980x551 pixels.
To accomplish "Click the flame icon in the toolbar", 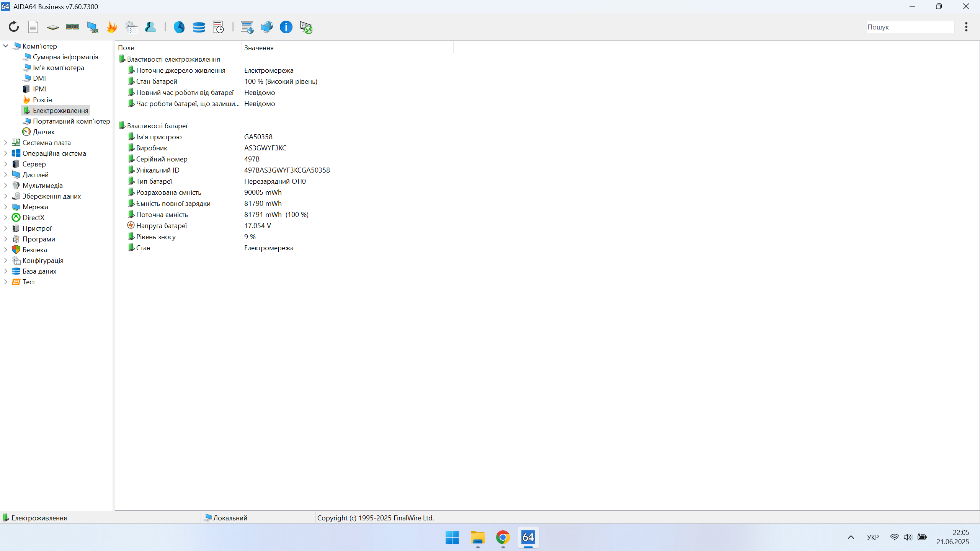I will [x=112, y=27].
